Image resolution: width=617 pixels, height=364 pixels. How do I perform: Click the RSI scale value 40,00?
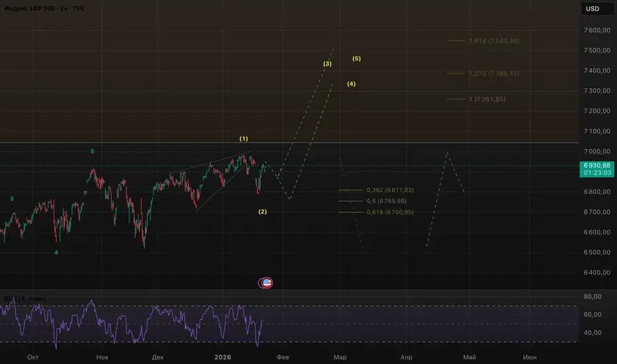pyautogui.click(x=593, y=332)
